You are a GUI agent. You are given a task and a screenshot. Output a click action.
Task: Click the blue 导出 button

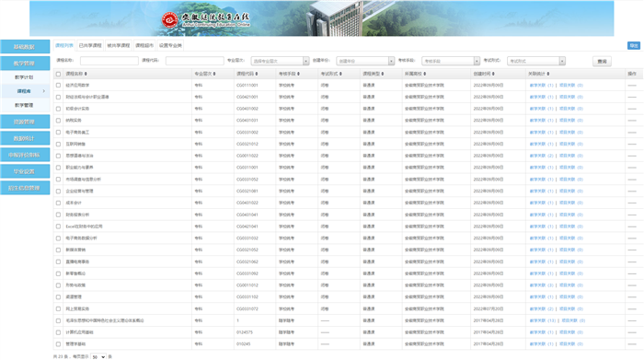coord(634,46)
